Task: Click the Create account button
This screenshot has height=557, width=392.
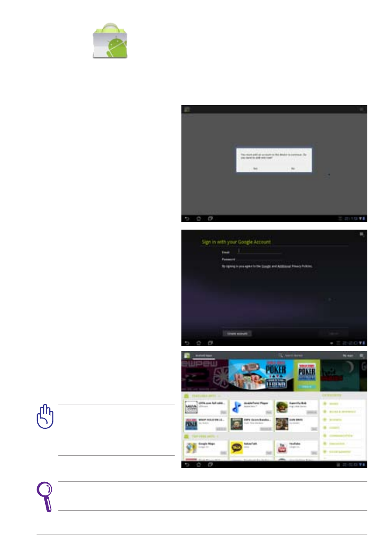Action: point(237,334)
